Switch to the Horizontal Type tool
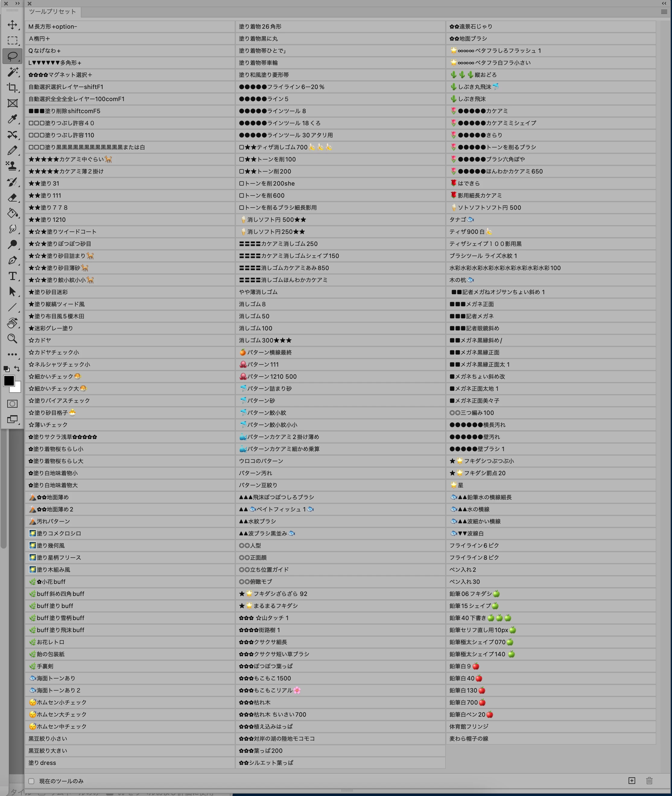This screenshot has height=796, width=672. click(x=12, y=276)
